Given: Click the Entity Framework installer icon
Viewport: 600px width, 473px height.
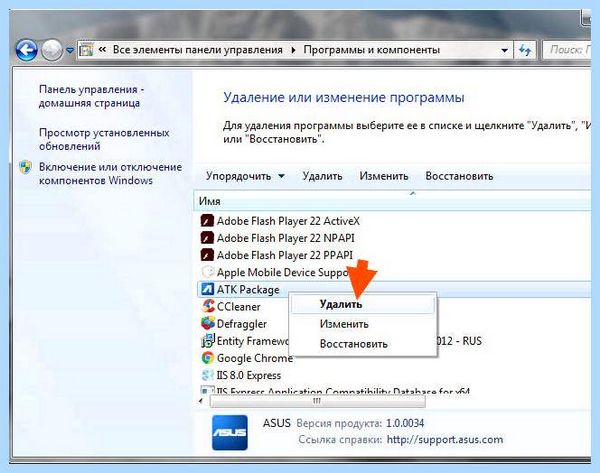Looking at the screenshot, I should click(207, 341).
